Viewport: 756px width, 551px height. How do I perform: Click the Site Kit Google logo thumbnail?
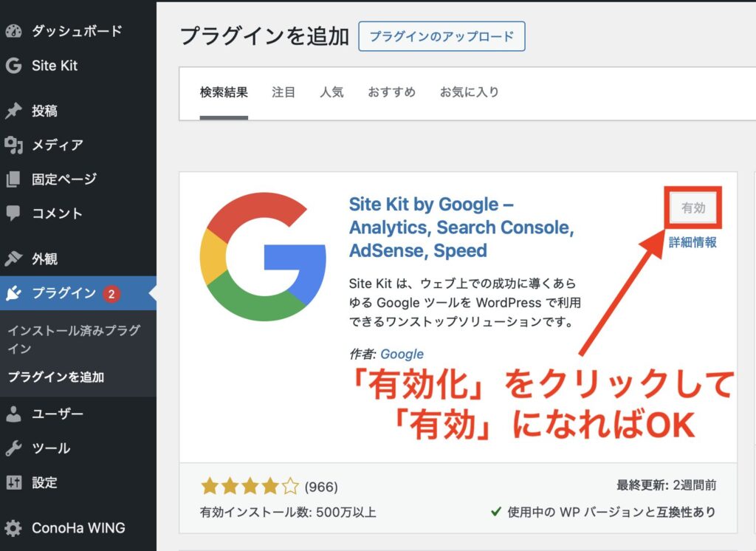[263, 256]
